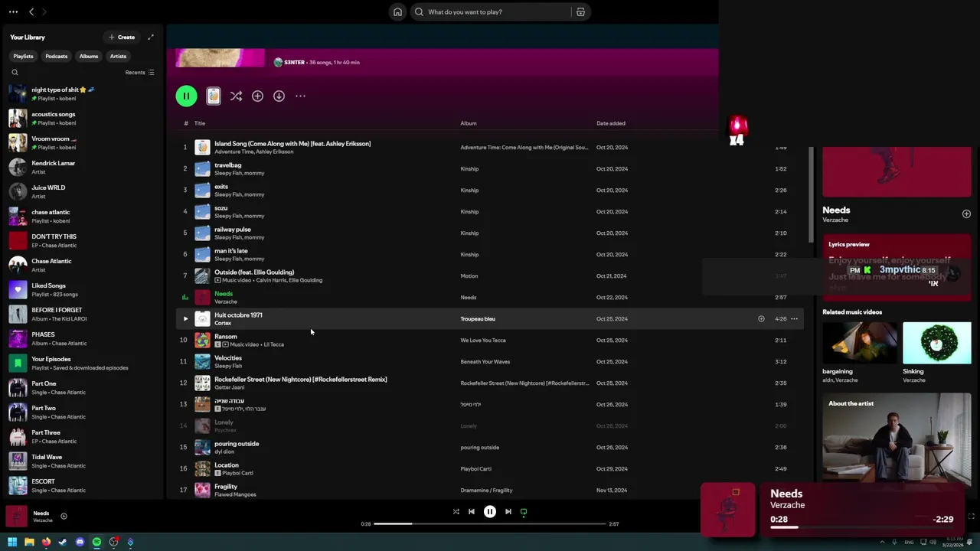Open Lyrics preview card
980x551 pixels.
(897, 266)
